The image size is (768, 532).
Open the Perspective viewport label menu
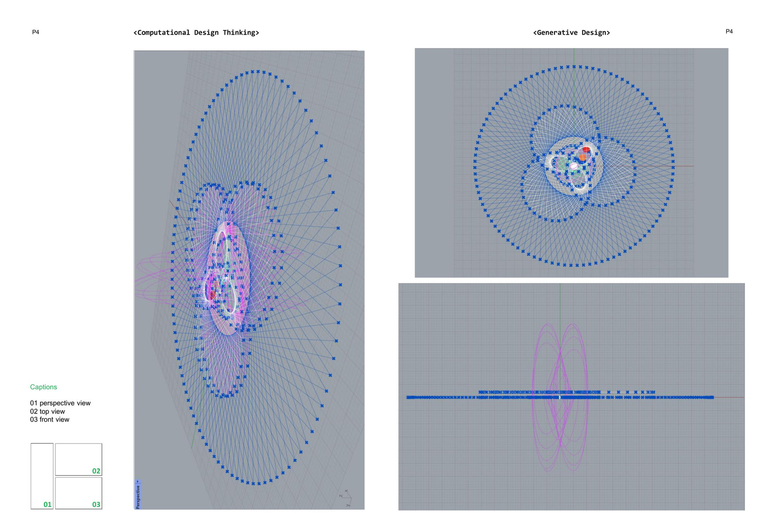point(138,496)
